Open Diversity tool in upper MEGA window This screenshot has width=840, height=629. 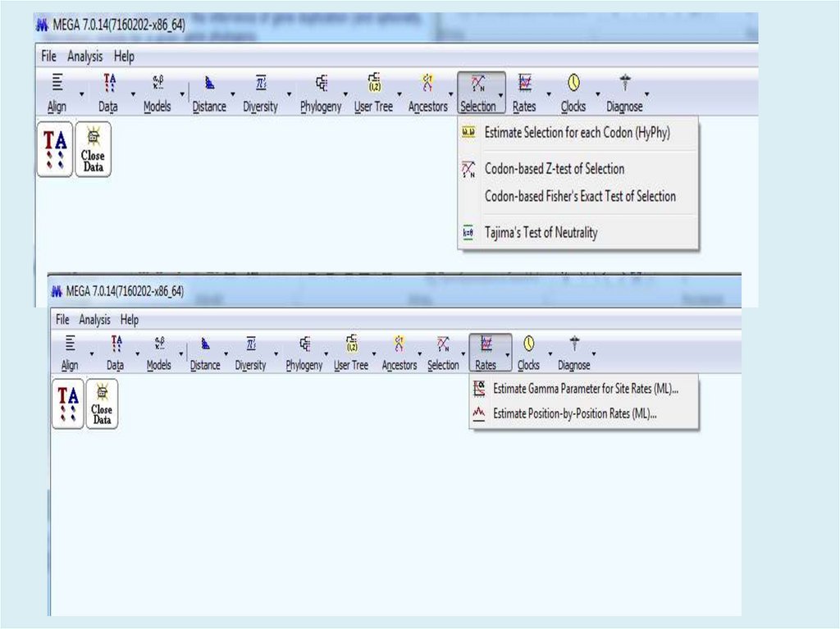click(260, 93)
